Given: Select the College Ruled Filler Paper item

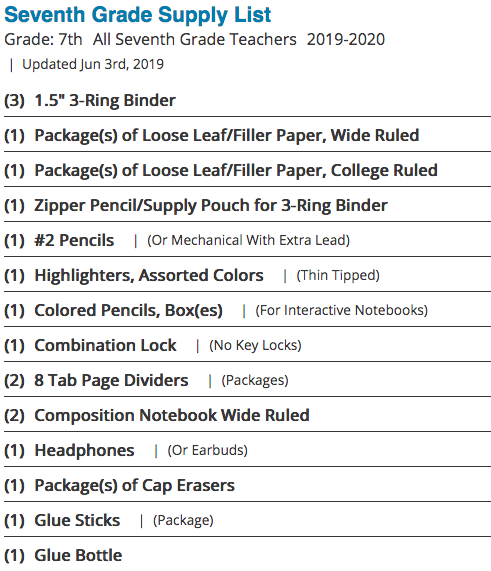Looking at the screenshot, I should [x=236, y=170].
